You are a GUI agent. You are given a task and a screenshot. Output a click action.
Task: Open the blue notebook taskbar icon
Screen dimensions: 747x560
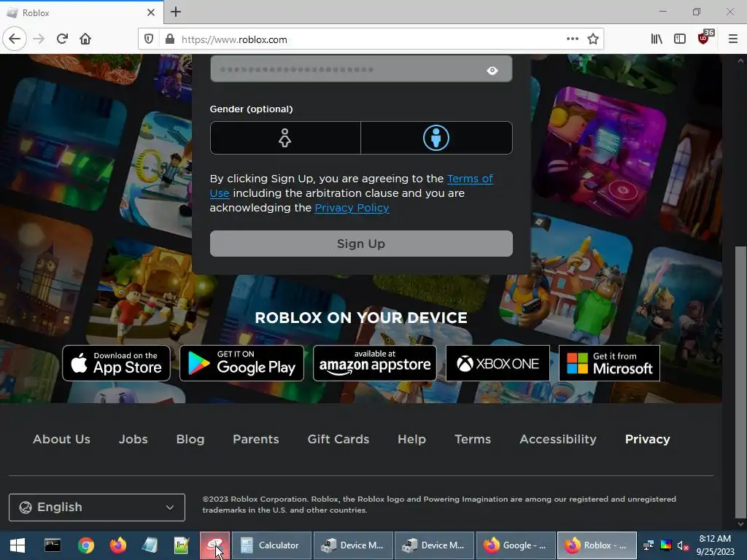pos(150,545)
